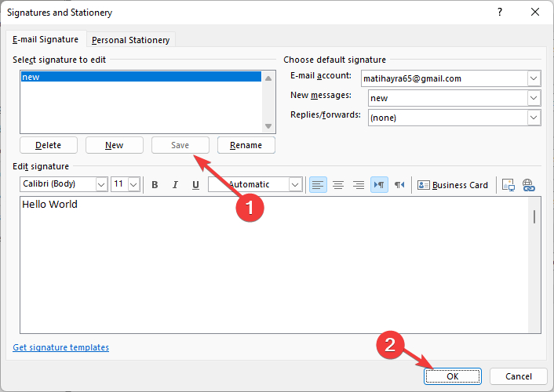Set left-to-right text direction
Viewport: 554px width, 392px height.
(379, 185)
